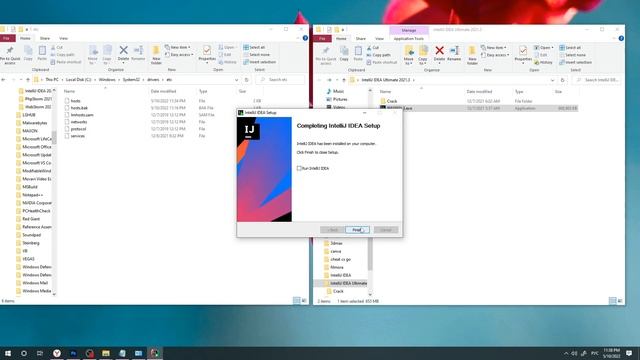Open View tab in right IntelliJ window

click(379, 39)
